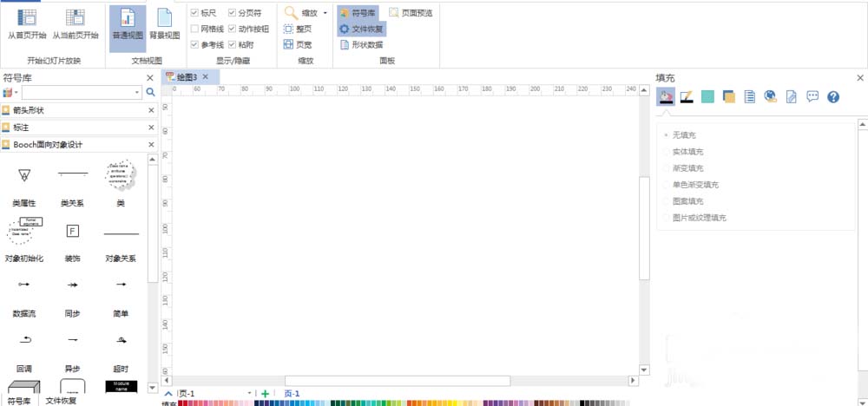The width and height of the screenshot is (868, 406).
Task: Select the 图案填充 pattern fill option
Action: coord(666,201)
